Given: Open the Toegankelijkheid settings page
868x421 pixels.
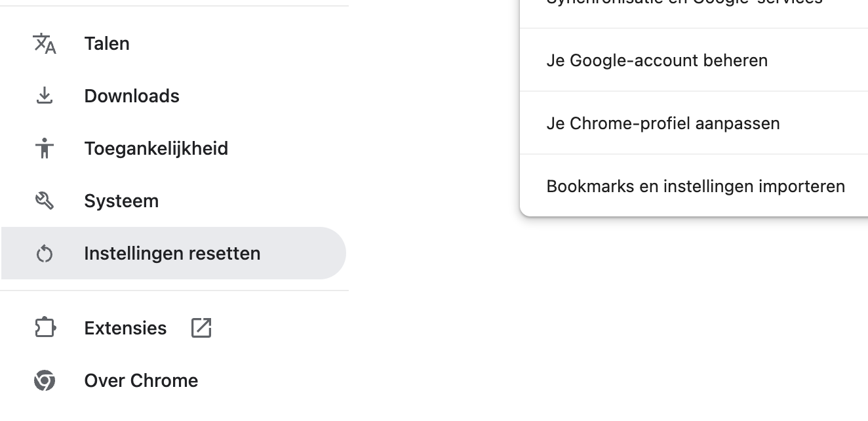Looking at the screenshot, I should [x=156, y=148].
